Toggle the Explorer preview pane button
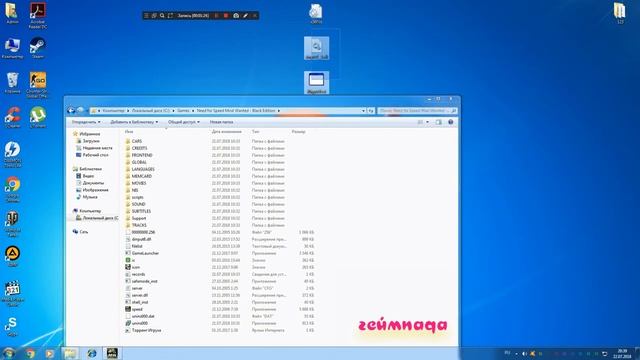This screenshot has width=640, height=360. coord(438,122)
